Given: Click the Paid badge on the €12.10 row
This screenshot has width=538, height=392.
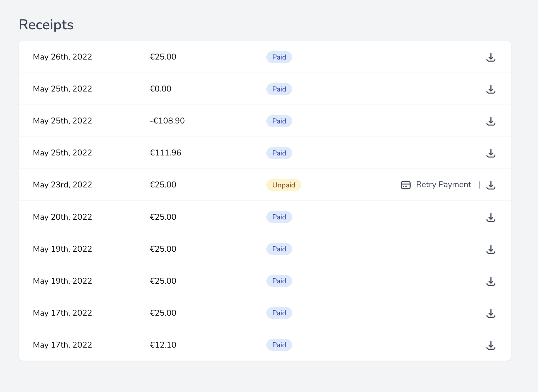Looking at the screenshot, I should [279, 345].
